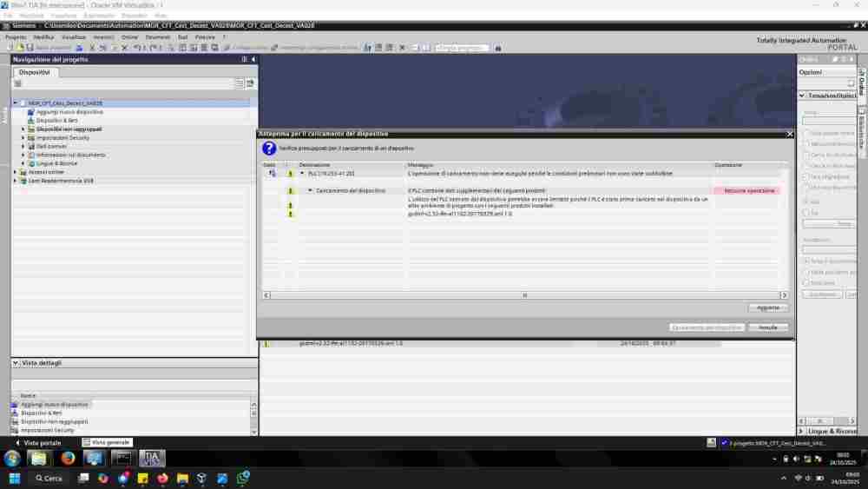Expand the Dispositivi non raggruppati tree node
This screenshot has width=868, height=489.
click(23, 129)
